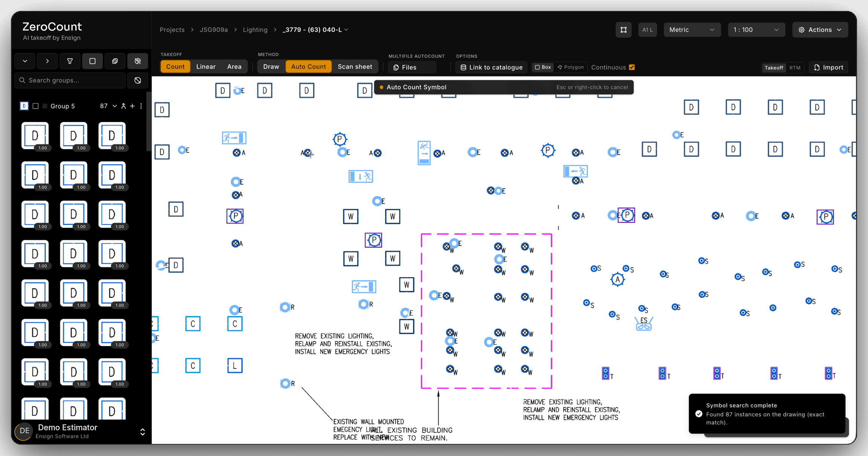Choose the Draw method

tap(271, 67)
